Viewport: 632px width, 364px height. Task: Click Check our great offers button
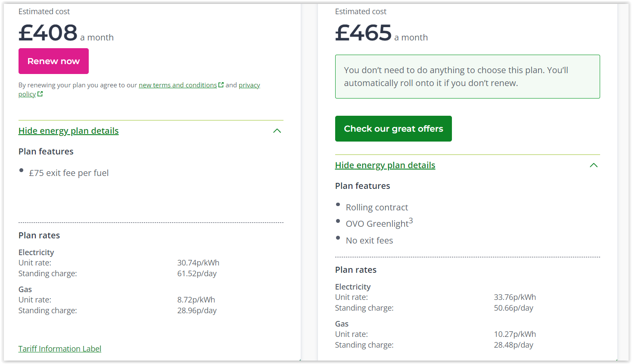click(393, 129)
